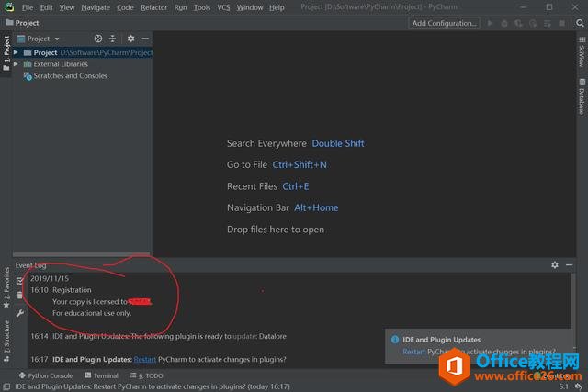Open the Terminal tab
The image size is (588, 392).
pyautogui.click(x=102, y=375)
